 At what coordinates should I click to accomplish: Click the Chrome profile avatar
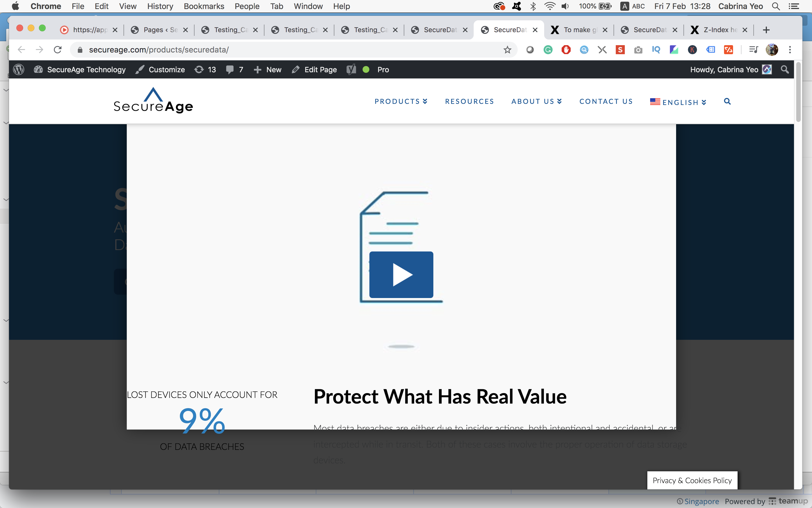772,50
